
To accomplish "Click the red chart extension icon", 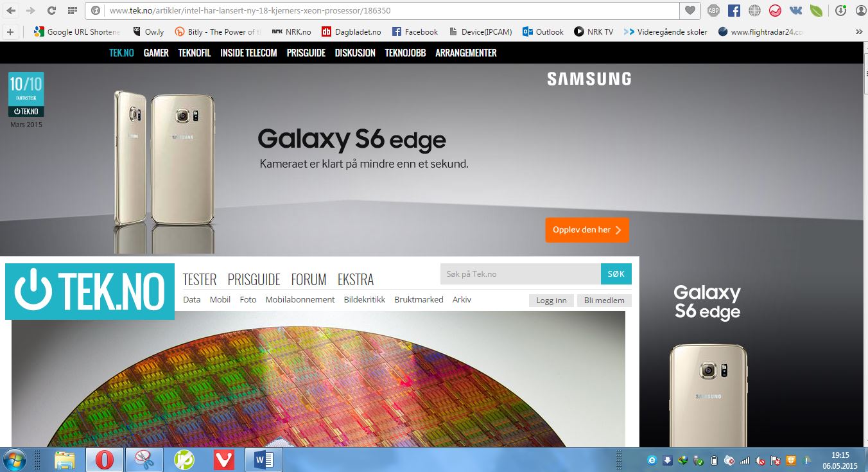I will pos(776,10).
